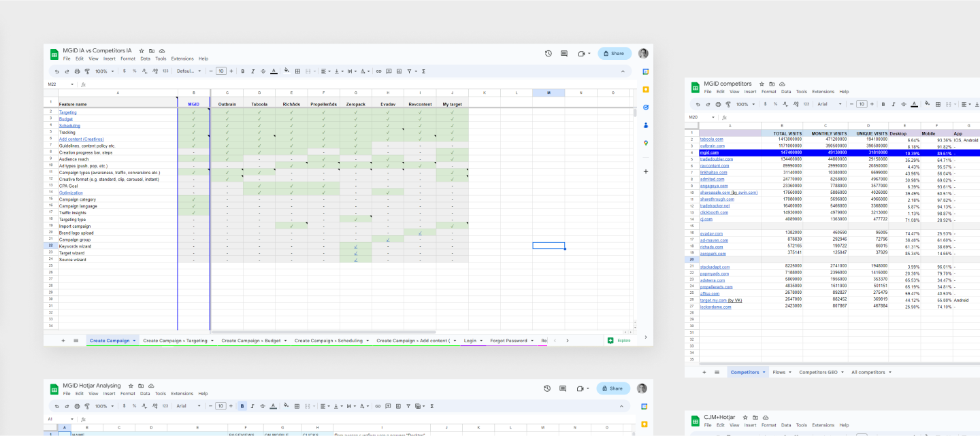Click font size field in MGID IA window

[221, 71]
